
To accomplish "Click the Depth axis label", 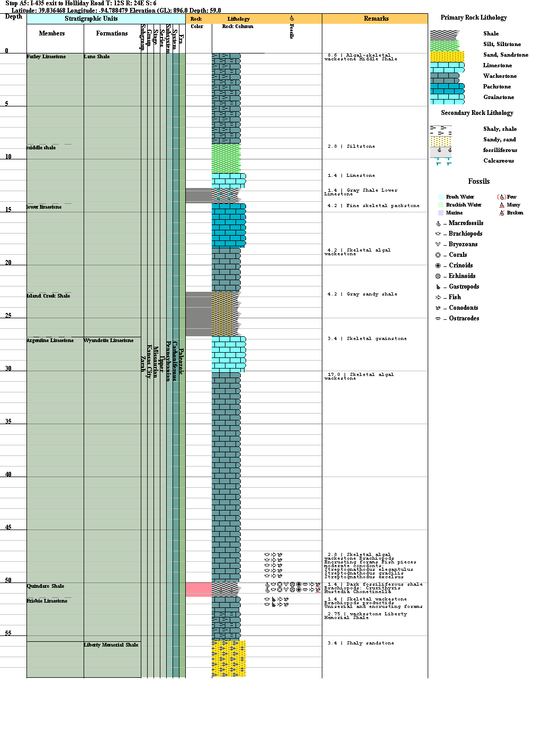I will click(x=14, y=16).
